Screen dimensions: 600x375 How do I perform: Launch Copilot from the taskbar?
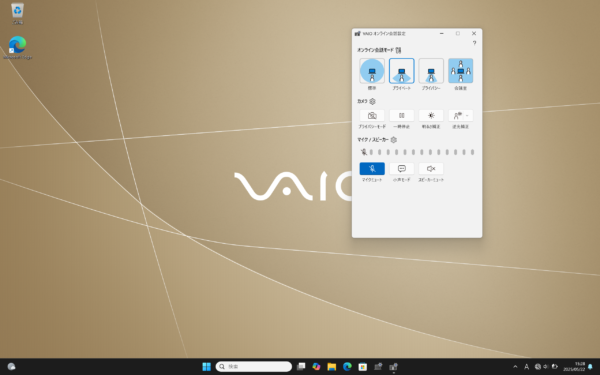(x=316, y=367)
